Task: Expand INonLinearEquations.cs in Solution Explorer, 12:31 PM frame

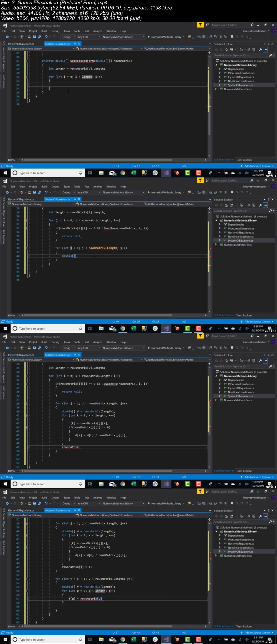Action: (x=220, y=540)
